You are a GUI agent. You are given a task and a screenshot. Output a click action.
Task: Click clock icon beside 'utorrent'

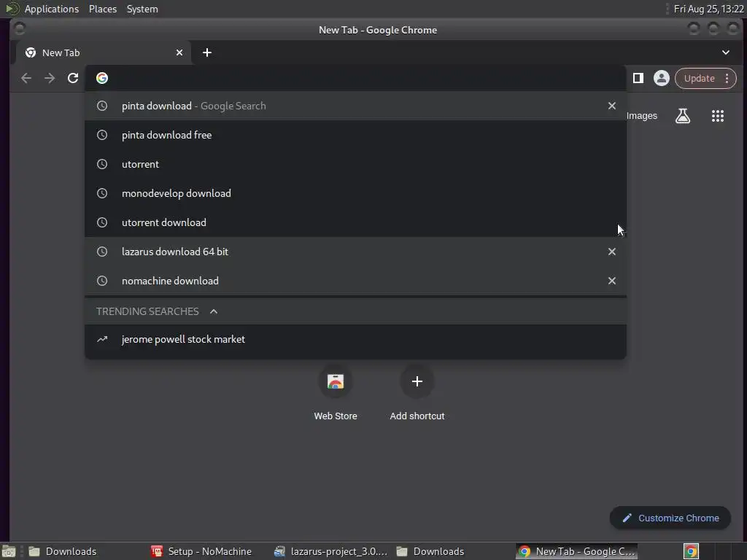102,164
